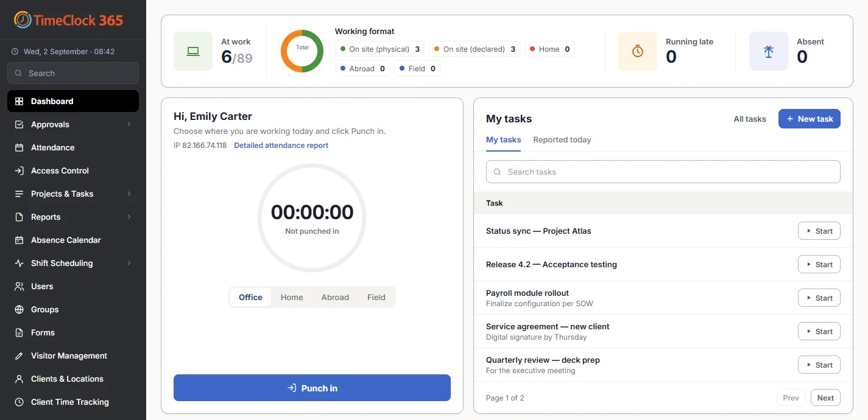Click the Users people icon
Viewport: 868px width, 420px height.
click(x=19, y=286)
